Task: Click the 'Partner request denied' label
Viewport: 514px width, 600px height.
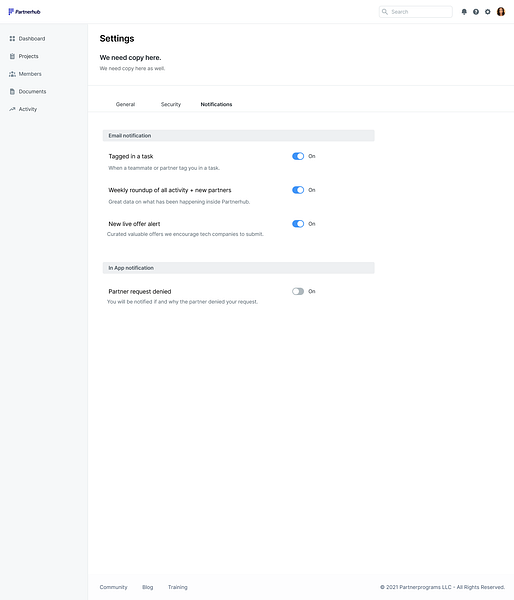Action: click(140, 291)
